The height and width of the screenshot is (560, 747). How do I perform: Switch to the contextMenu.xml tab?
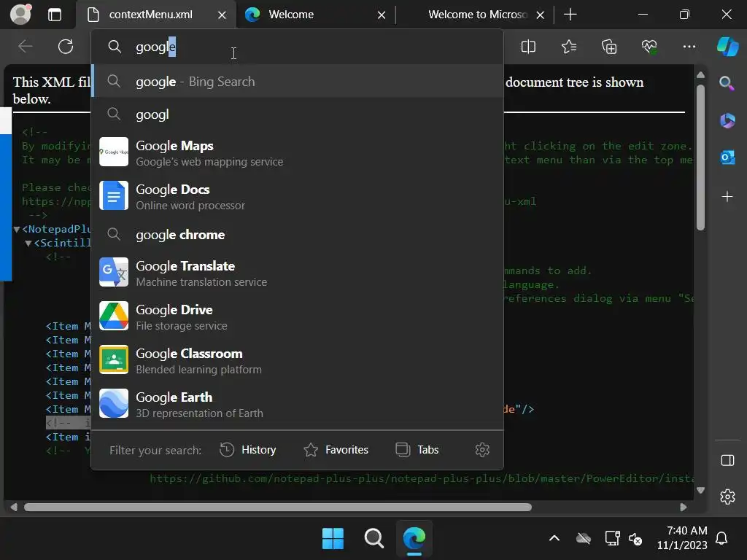[150, 15]
